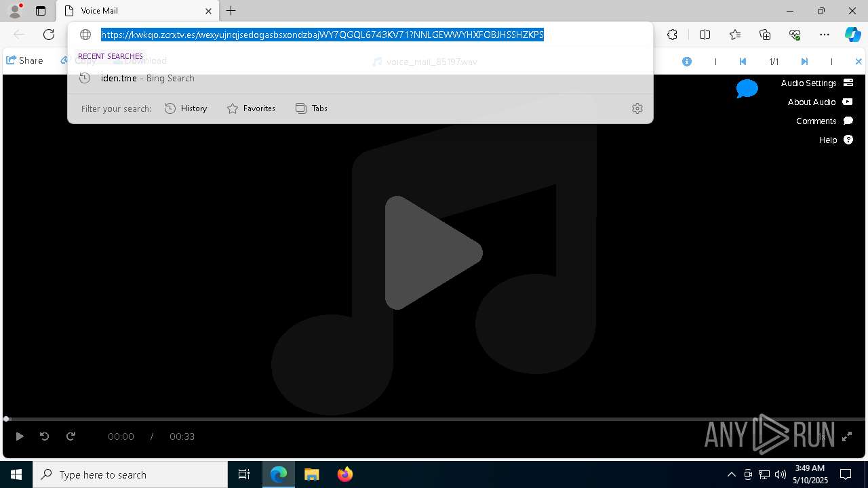Select the Voice Mail tab
Viewport: 868px width, 488px height.
[x=138, y=11]
